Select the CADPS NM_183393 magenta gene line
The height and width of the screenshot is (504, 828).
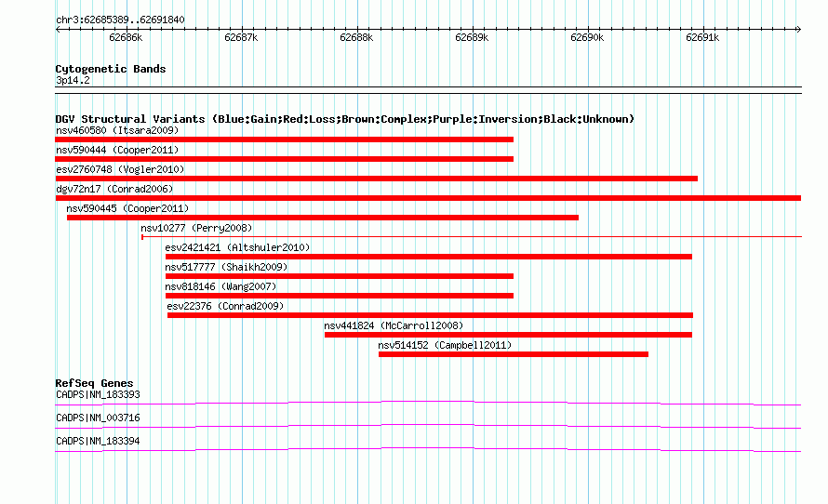coord(428,404)
